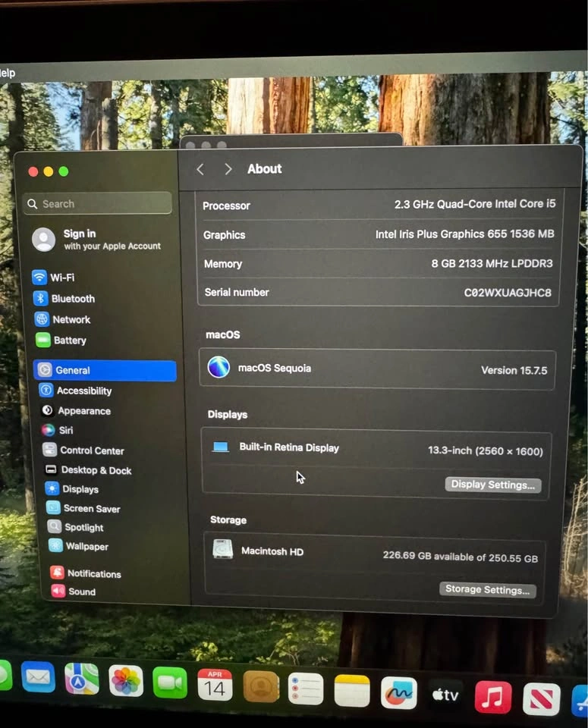Viewport: 588px width, 728px height.
Task: Open Wi-Fi settings in sidebar
Action: (x=53, y=278)
